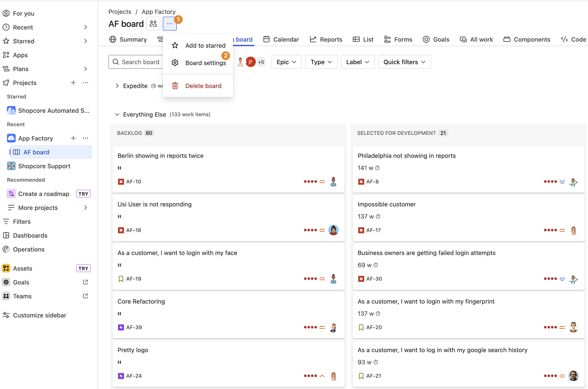Click the bug icon on AF-8
Viewport: 588px width, 389px height.
361,182
